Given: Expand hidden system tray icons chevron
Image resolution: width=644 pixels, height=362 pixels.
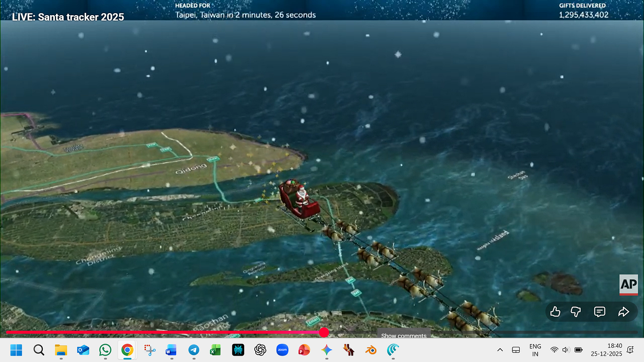Looking at the screenshot, I should click(500, 350).
